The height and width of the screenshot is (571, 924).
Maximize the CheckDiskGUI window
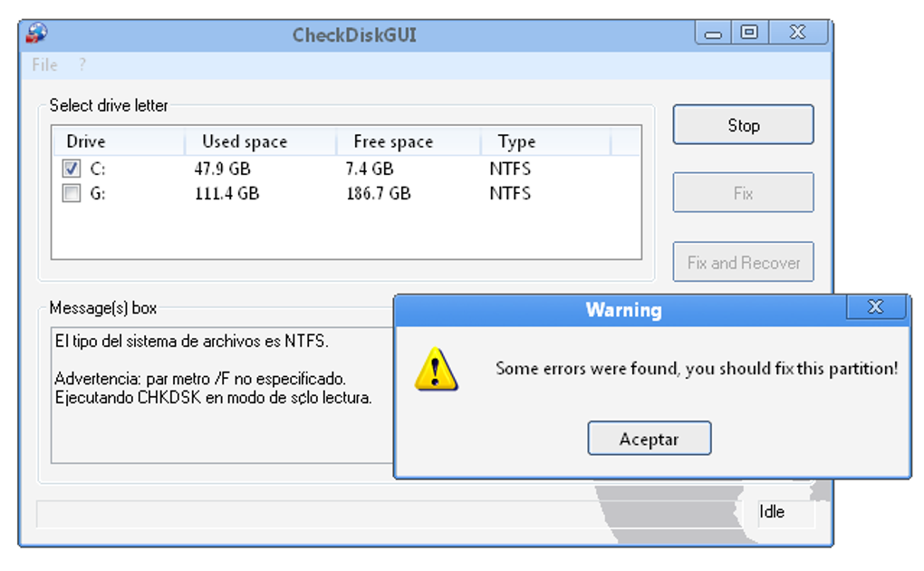(x=749, y=33)
